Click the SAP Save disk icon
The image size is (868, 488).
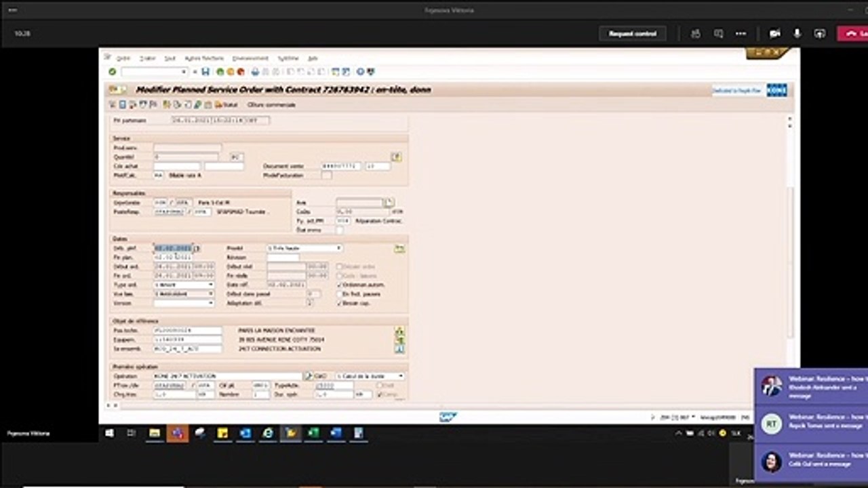coord(205,72)
